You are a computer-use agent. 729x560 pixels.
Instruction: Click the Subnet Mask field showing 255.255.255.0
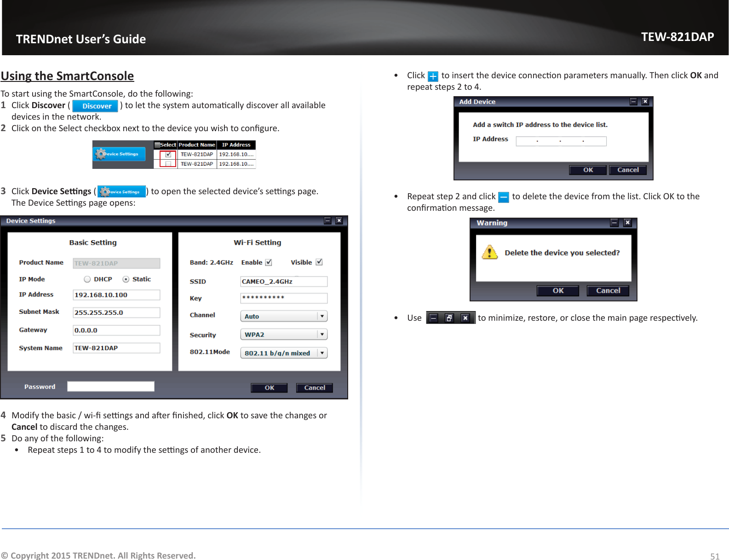pyautogui.click(x=116, y=312)
